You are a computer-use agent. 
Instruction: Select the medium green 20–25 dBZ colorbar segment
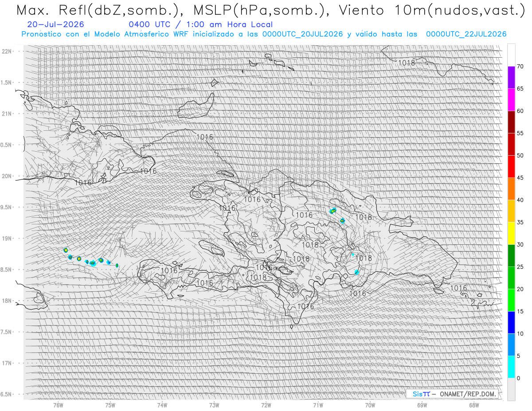tap(511, 278)
